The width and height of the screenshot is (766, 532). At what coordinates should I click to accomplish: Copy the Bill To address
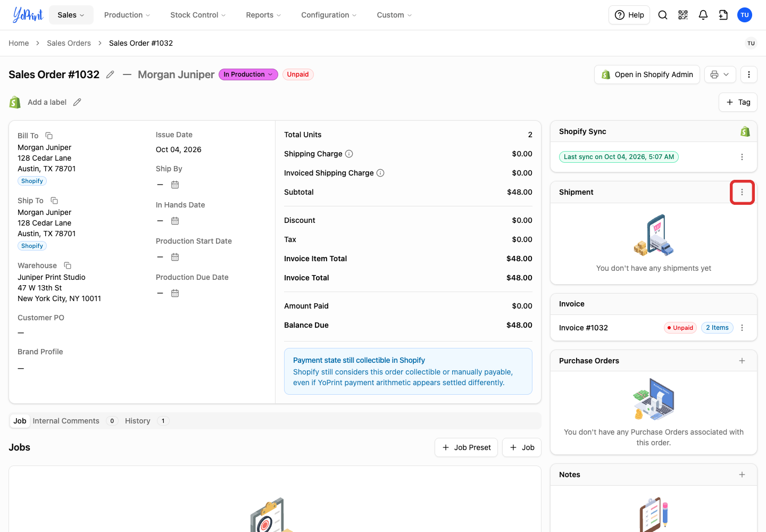(x=49, y=136)
